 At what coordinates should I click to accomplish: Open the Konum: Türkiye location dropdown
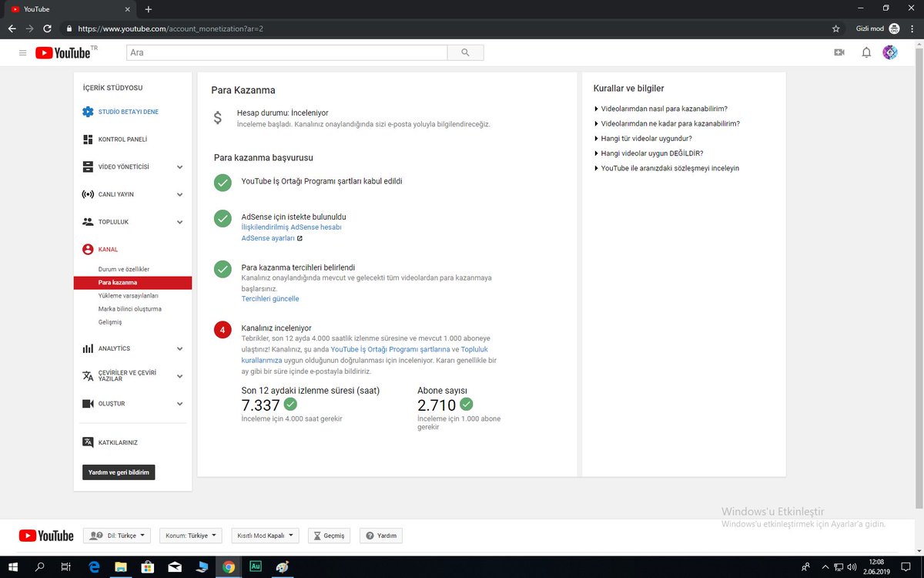click(191, 536)
